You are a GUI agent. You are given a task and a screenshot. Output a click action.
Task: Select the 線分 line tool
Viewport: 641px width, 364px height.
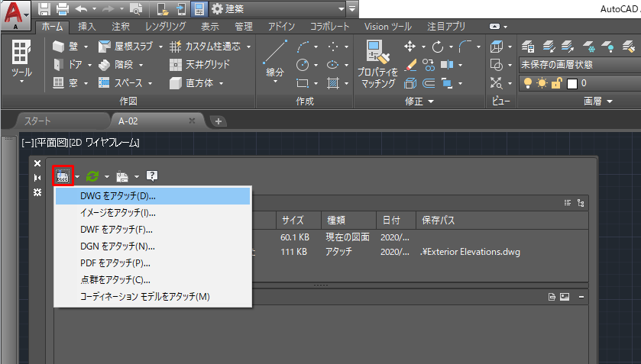(275, 60)
